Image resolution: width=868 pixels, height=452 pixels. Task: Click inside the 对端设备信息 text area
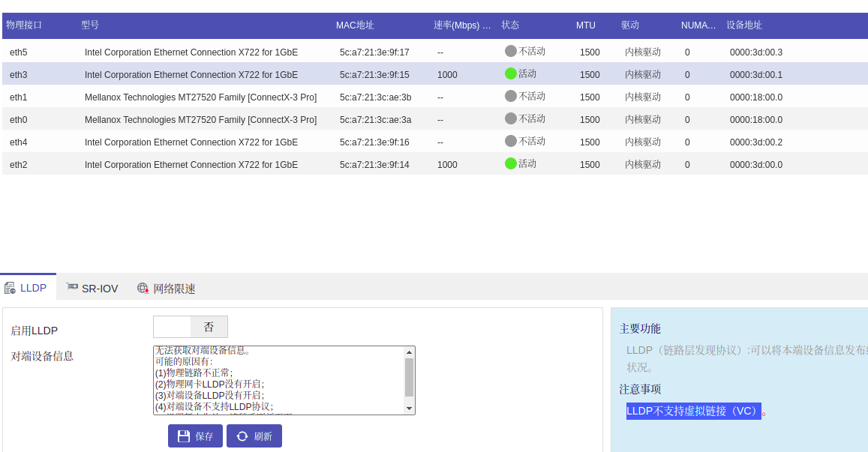(278, 381)
